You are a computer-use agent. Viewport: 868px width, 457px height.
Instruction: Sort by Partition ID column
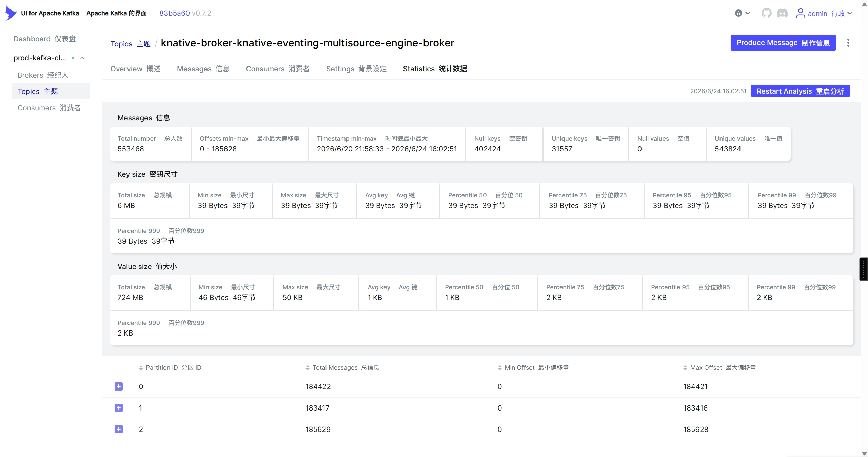170,368
